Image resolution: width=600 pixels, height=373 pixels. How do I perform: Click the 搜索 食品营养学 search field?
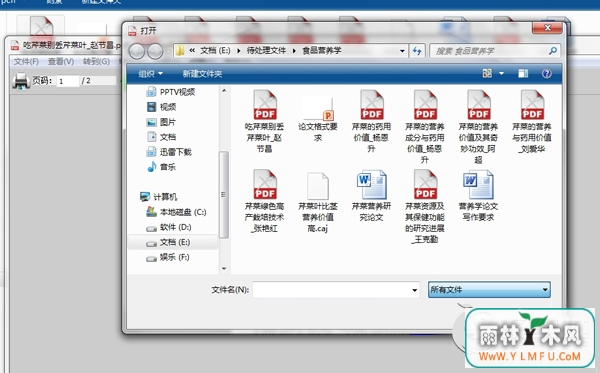coord(495,51)
